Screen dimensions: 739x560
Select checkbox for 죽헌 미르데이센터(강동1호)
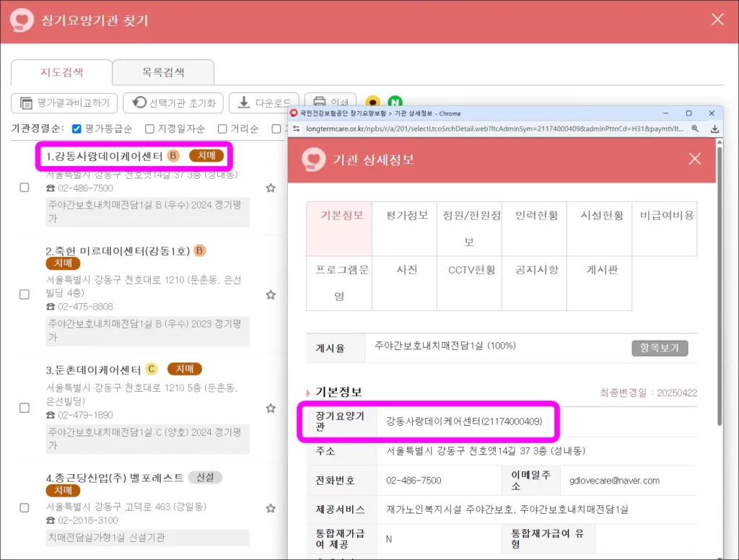tap(25, 294)
